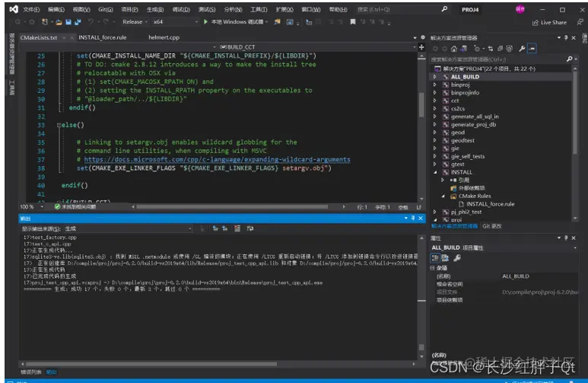Click the Solution Explorer vertical scrollbar
Viewport: 588px width, 383px height.
tap(575, 112)
